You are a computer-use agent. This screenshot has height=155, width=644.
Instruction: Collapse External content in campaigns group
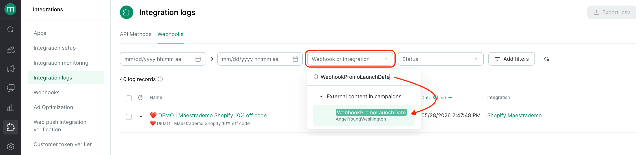[321, 96]
